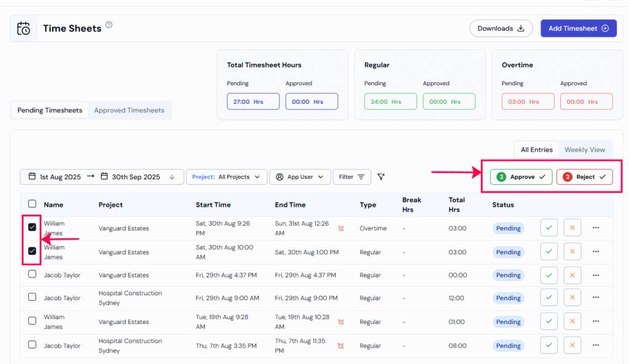The image size is (629, 364).
Task: Approve the William James overtime entry with checkmark
Action: point(549,228)
